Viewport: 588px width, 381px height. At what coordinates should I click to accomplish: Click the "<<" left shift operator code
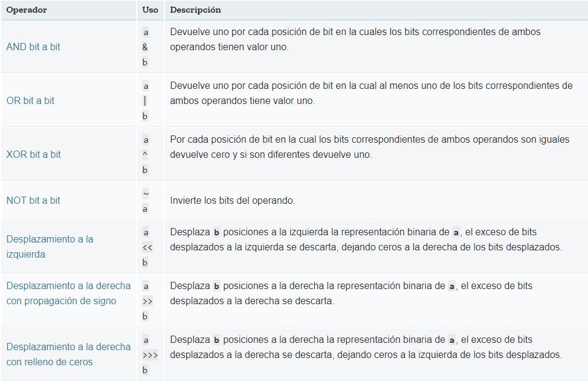(x=147, y=247)
